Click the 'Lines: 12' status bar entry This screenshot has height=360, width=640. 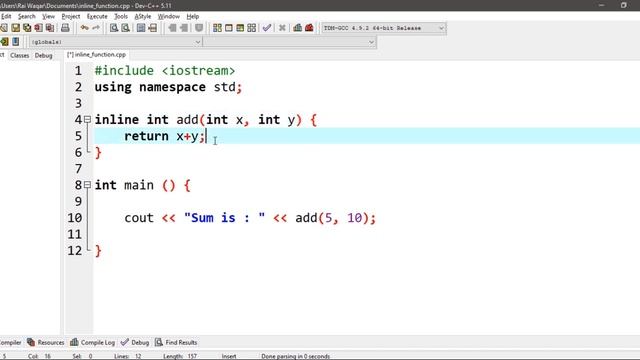tap(128, 356)
